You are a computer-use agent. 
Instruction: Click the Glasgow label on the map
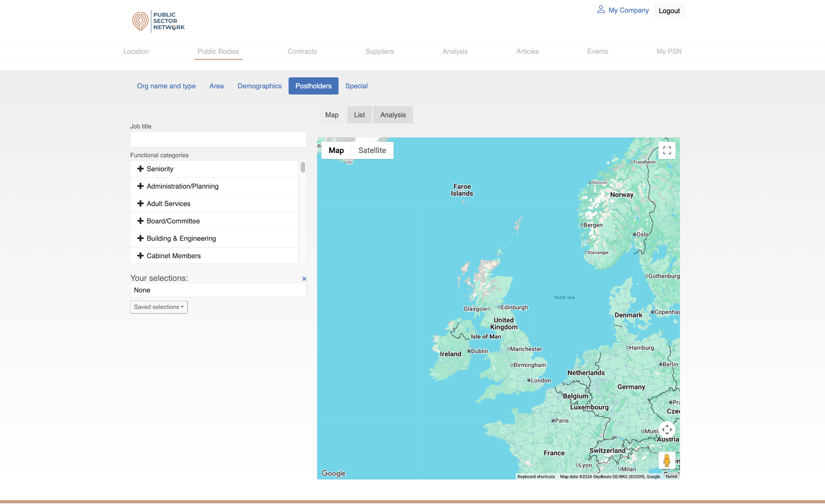tap(475, 309)
